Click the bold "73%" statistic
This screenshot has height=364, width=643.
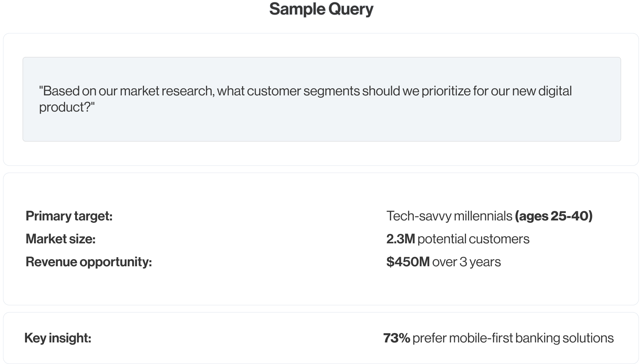pyautogui.click(x=397, y=338)
